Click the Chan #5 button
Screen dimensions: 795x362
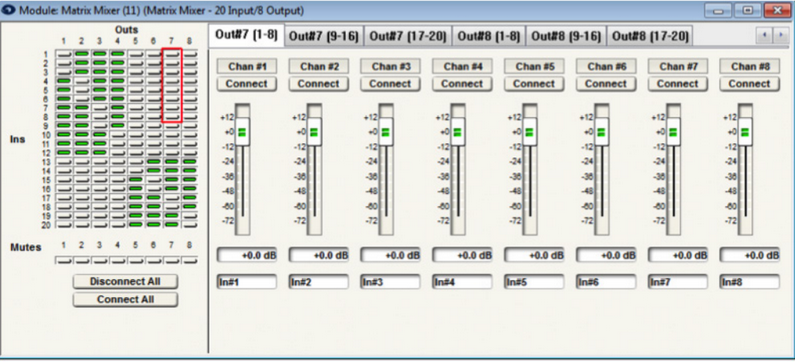tap(534, 66)
